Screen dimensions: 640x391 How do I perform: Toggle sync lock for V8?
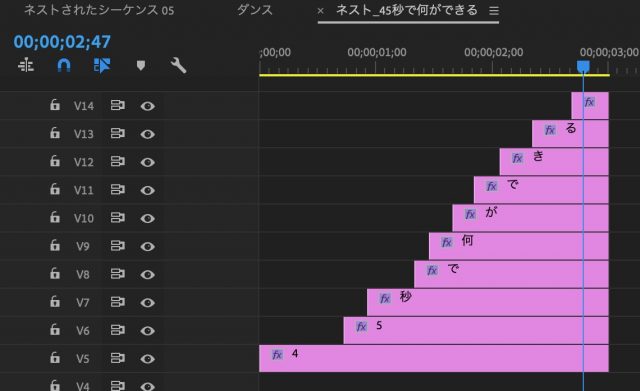click(x=118, y=274)
